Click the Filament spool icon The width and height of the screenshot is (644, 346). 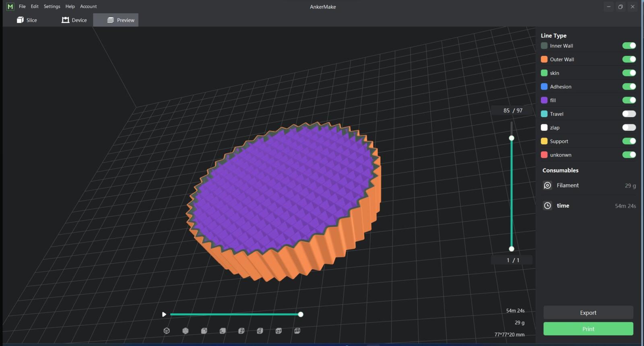[547, 185]
